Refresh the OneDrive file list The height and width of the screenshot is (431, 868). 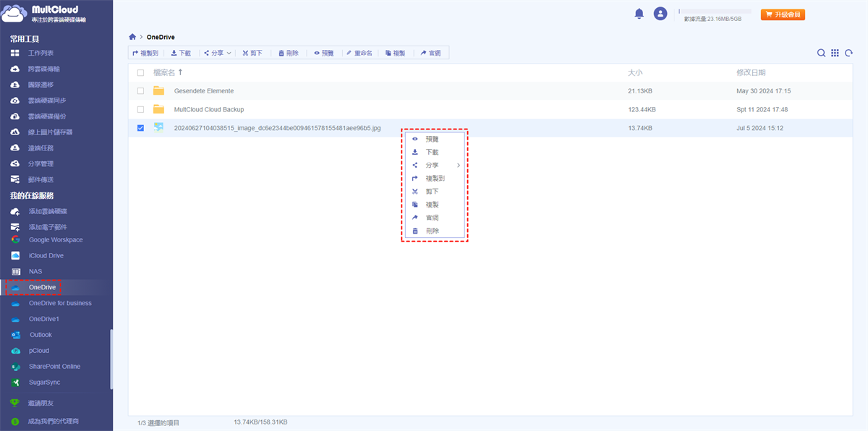point(848,53)
